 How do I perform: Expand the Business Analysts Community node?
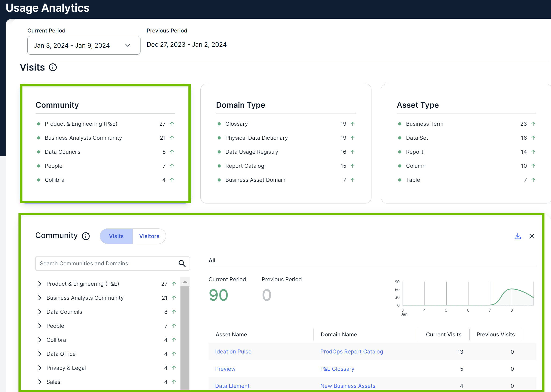(x=40, y=298)
